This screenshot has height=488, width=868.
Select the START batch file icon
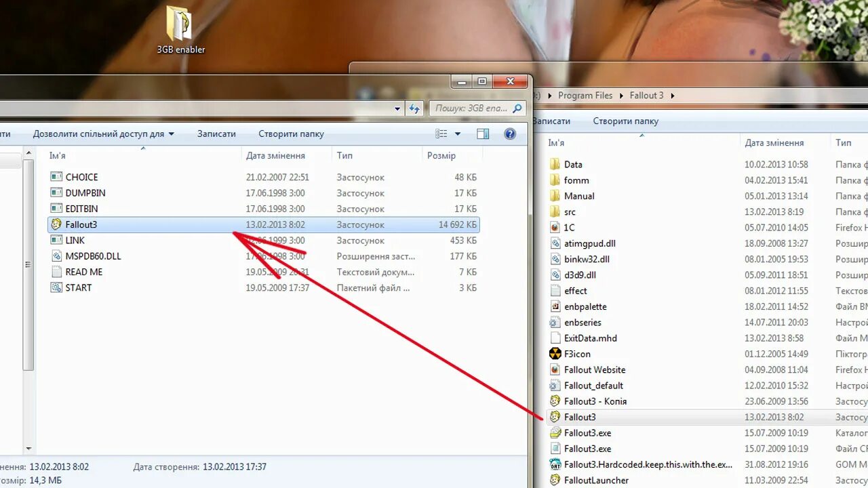coord(56,287)
